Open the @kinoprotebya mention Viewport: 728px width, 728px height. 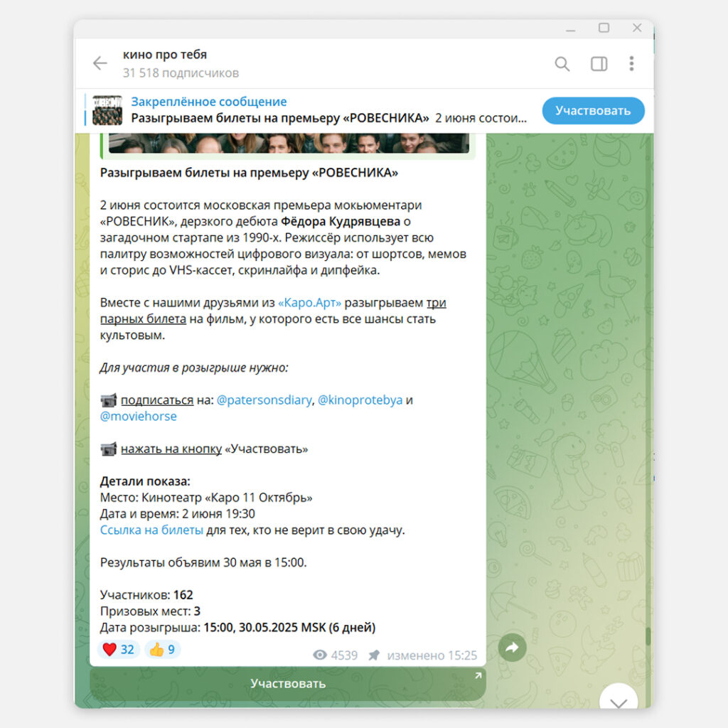360,400
